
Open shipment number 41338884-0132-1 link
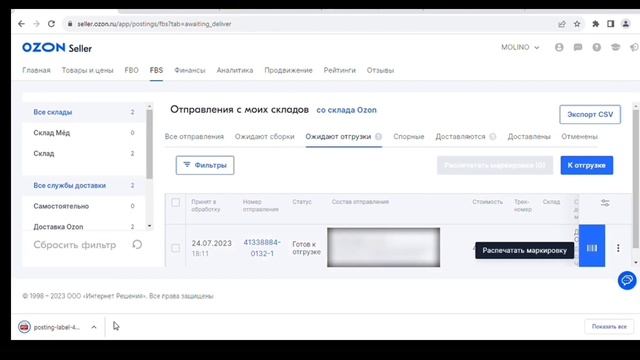[x=262, y=248]
